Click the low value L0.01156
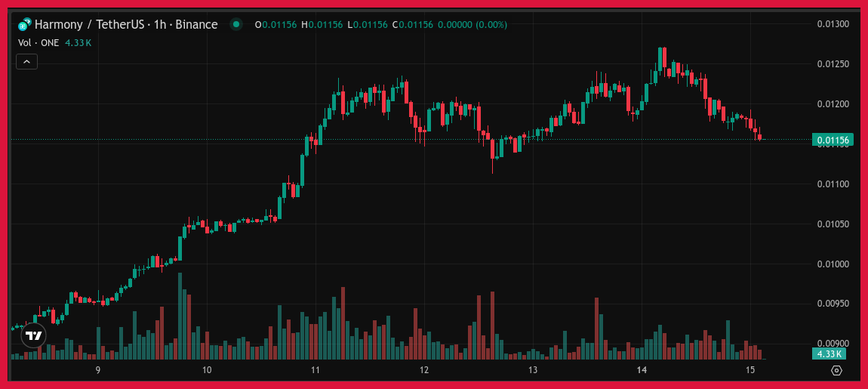 [x=368, y=25]
